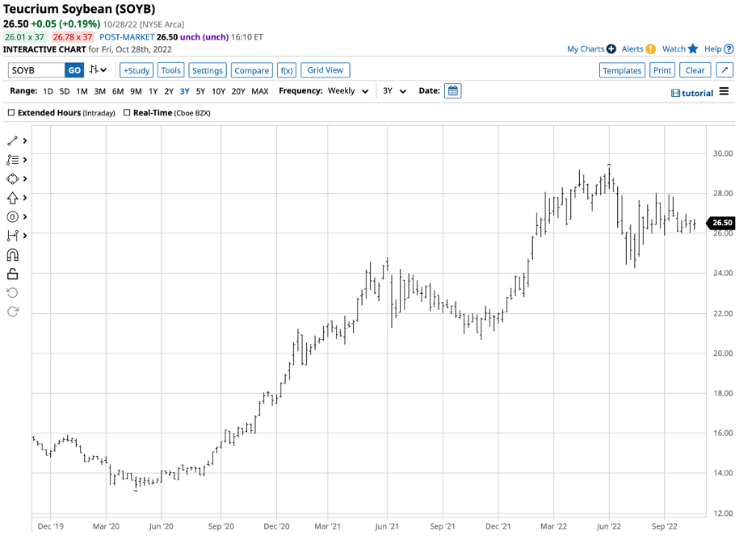The width and height of the screenshot is (756, 557).
Task: Select the trend line drawing tool
Action: 12,140
